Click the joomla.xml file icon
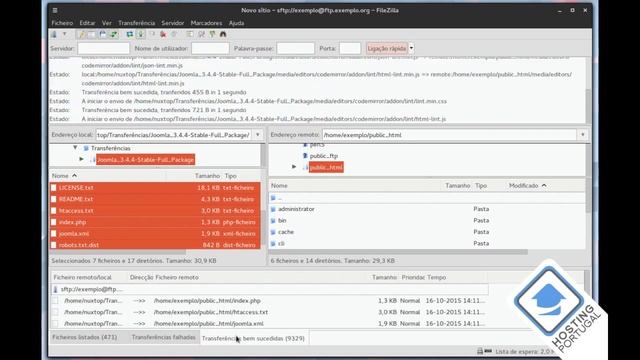The height and width of the screenshot is (360, 640). tap(53, 234)
